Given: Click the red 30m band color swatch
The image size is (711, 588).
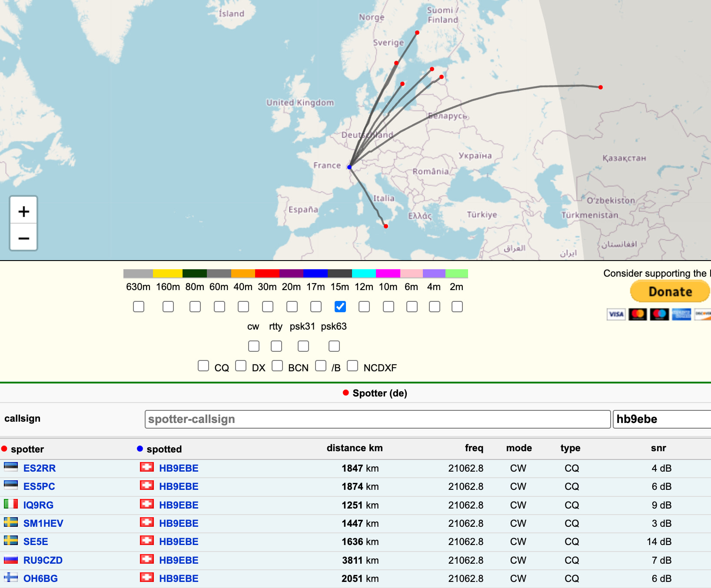Looking at the screenshot, I should (x=267, y=273).
